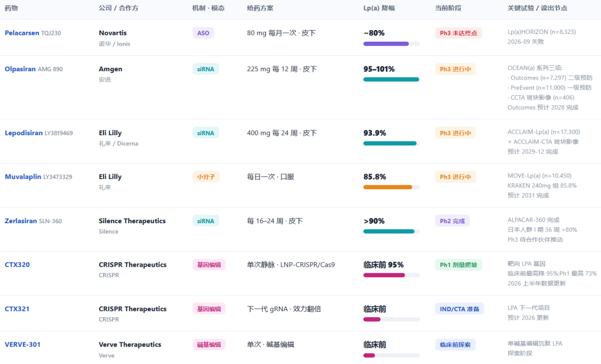The image size is (601, 364).
Task: Click the IND/CTA 准备 status badge
Action: 460,309
